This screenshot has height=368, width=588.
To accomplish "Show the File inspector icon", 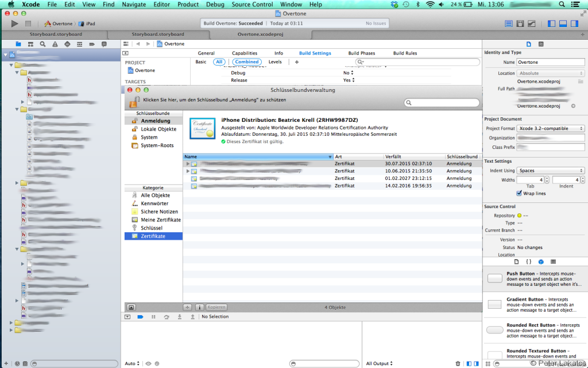I will [x=529, y=44].
